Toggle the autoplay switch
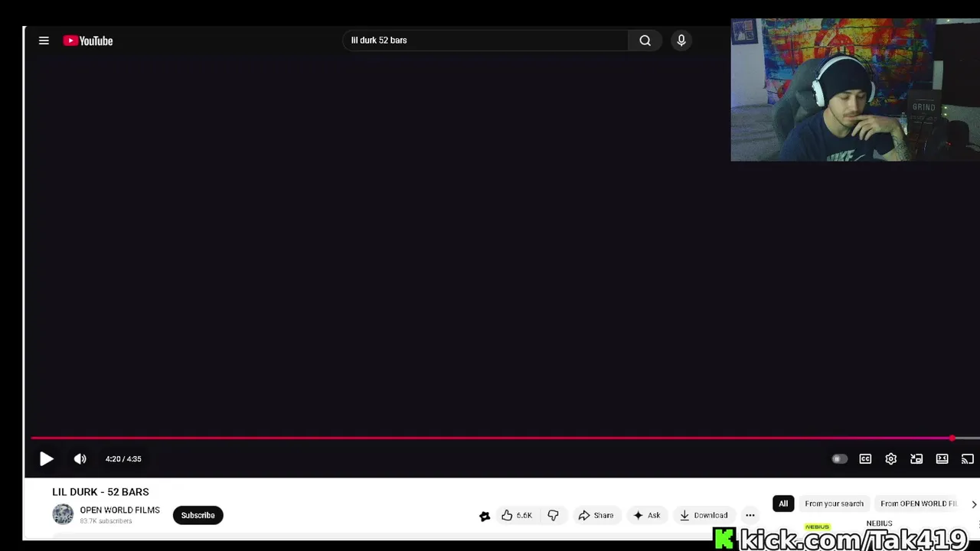Image resolution: width=980 pixels, height=551 pixels. [839, 458]
